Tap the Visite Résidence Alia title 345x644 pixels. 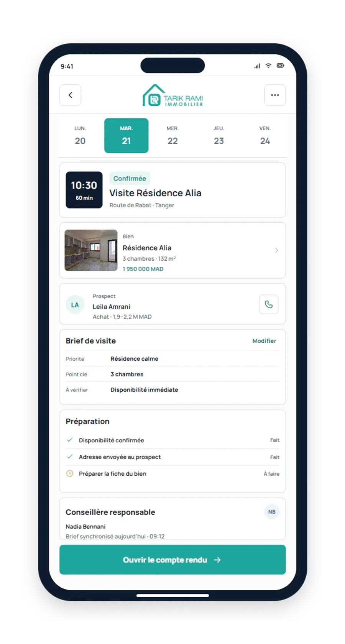[x=155, y=193]
